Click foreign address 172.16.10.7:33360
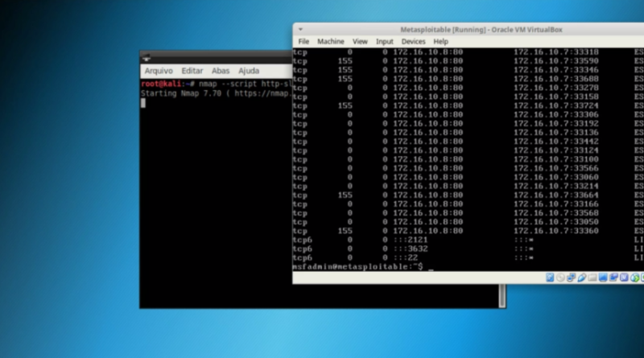This screenshot has width=644, height=358. (x=556, y=231)
